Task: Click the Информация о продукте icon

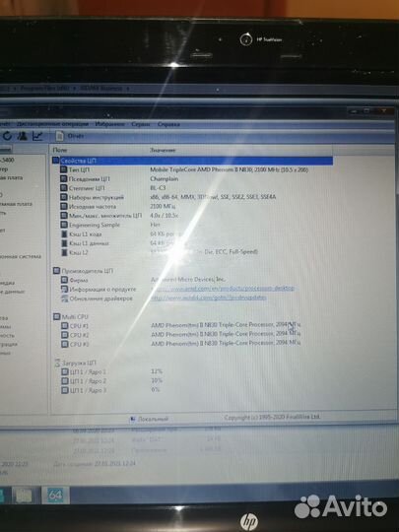Action: coord(64,289)
